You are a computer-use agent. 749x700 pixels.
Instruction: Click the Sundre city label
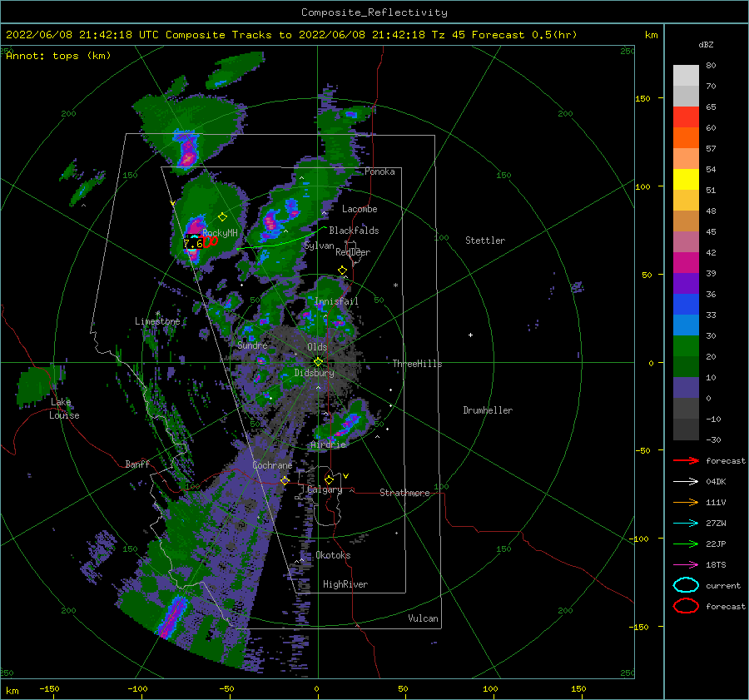click(x=252, y=345)
